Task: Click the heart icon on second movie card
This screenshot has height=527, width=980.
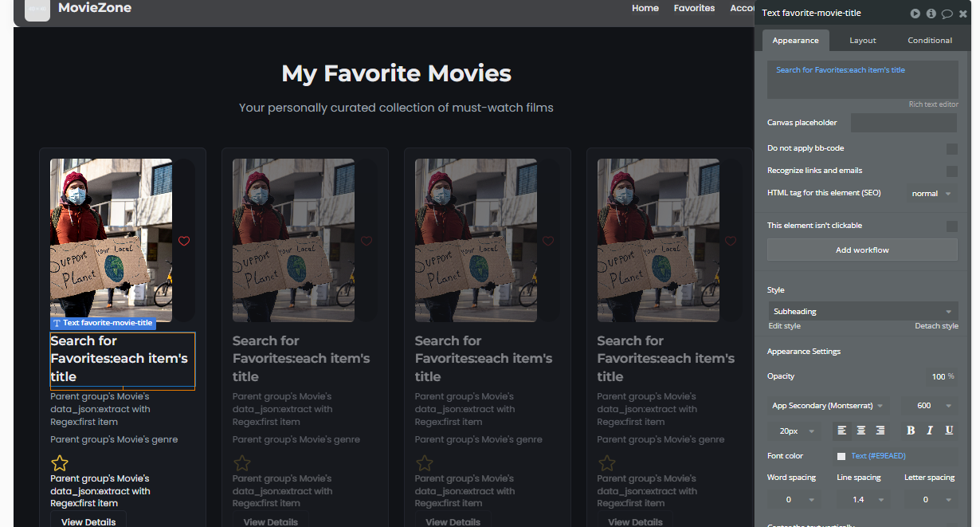Action: 367,241
